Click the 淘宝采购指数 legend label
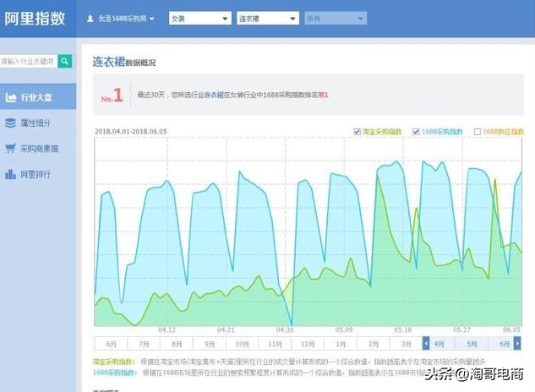 click(382, 132)
